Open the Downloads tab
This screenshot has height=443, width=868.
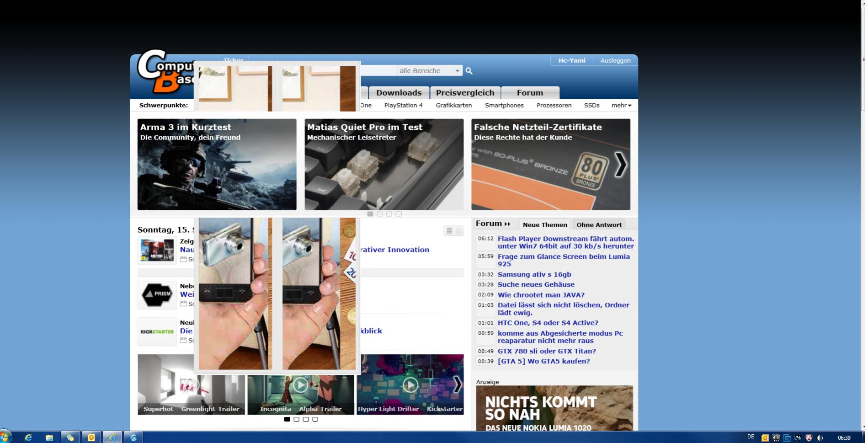pos(399,93)
